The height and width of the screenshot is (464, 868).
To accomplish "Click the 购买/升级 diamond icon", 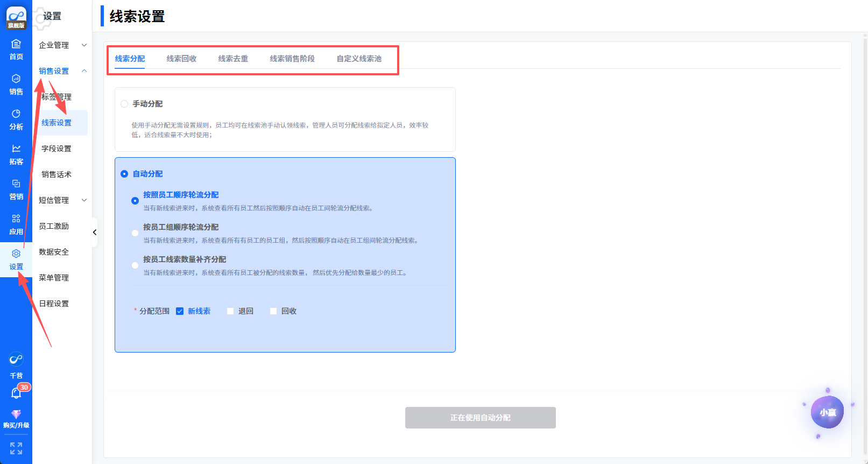I will click(16, 414).
